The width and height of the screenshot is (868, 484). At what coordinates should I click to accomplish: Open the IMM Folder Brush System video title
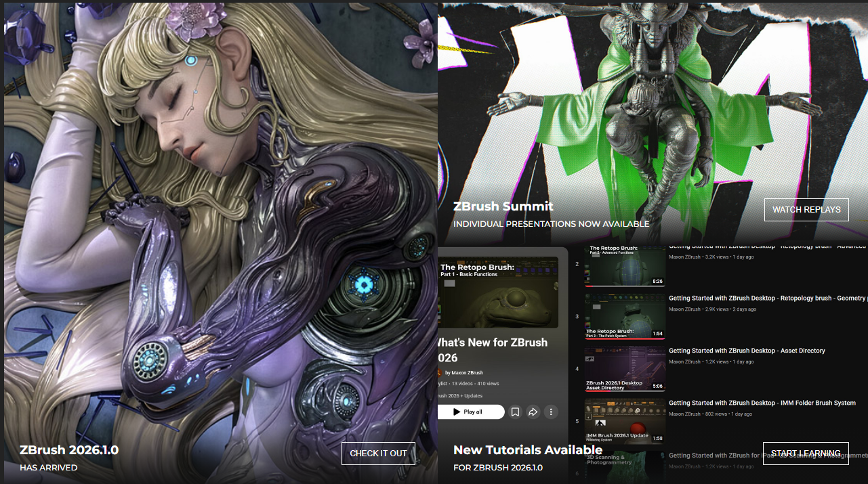tap(762, 403)
